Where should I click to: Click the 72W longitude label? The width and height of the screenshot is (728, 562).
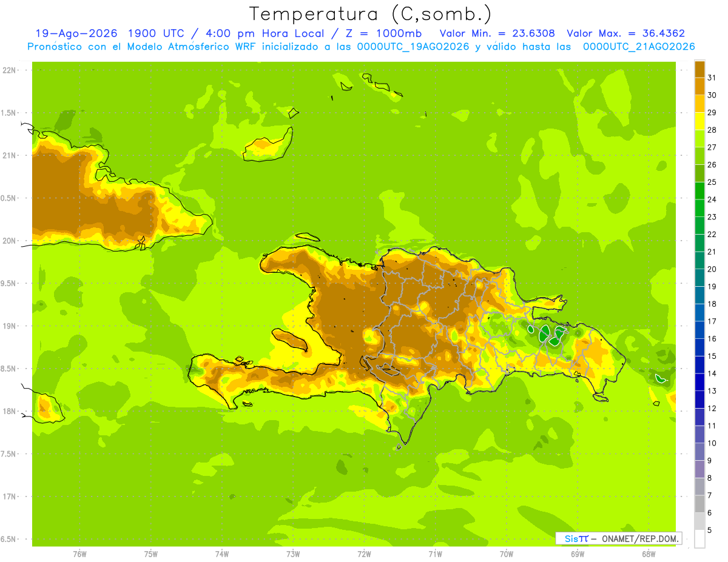364,554
